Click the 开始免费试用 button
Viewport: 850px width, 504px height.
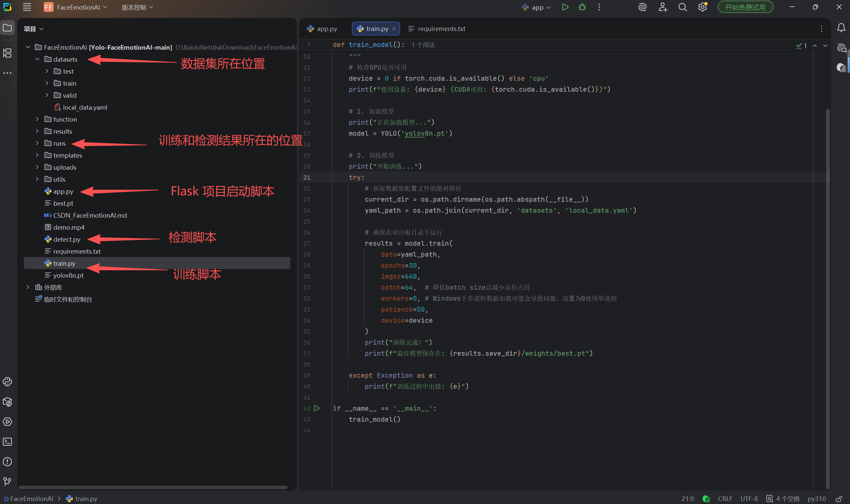click(x=745, y=7)
